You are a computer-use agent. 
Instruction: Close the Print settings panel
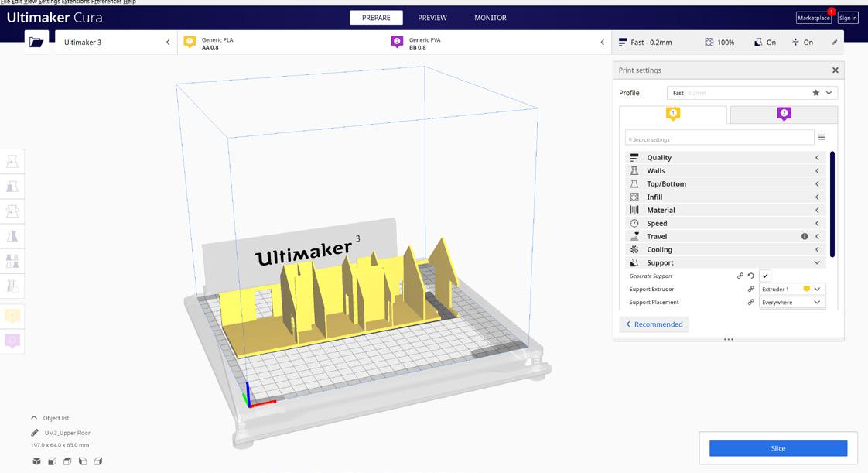[836, 70]
